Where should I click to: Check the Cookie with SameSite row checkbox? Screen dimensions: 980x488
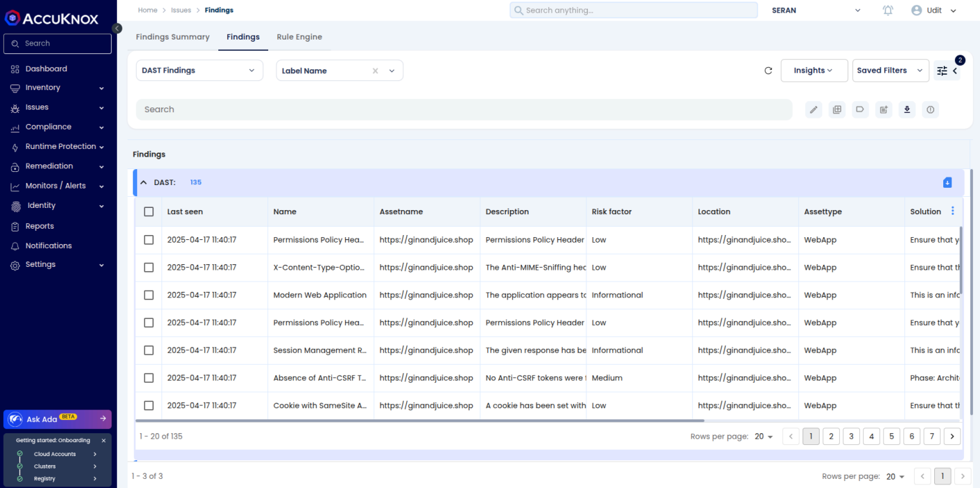[149, 406]
